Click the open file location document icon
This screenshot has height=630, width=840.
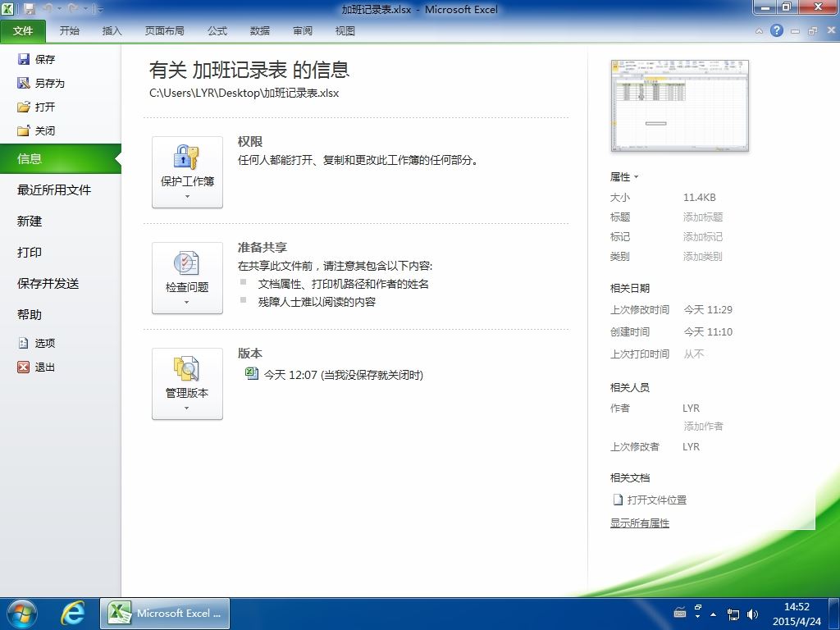coord(618,500)
